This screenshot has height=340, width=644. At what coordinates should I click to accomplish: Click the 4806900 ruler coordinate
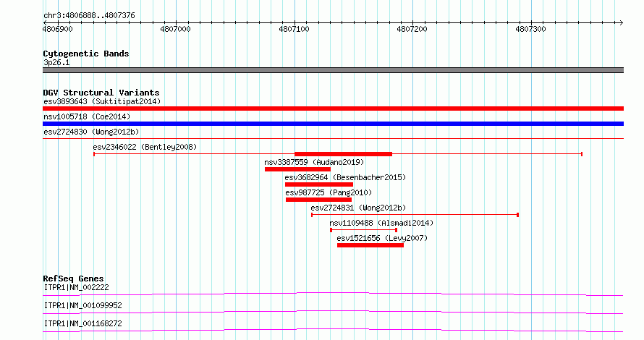tap(57, 29)
